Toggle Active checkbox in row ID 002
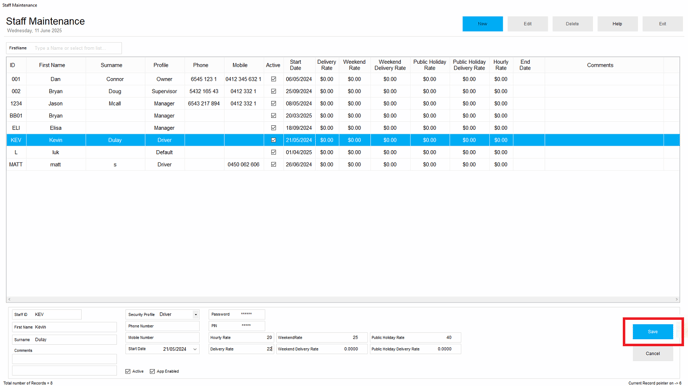688x386 pixels. tap(273, 92)
